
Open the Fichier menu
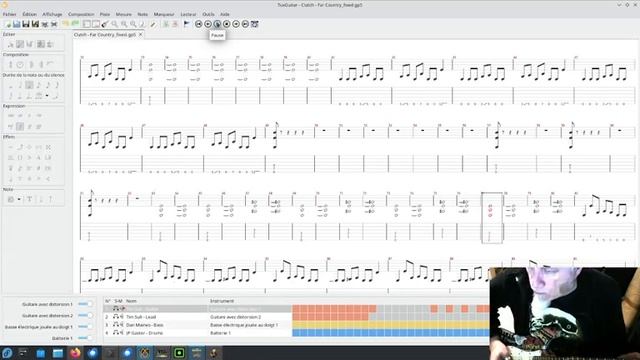[x=9, y=14]
